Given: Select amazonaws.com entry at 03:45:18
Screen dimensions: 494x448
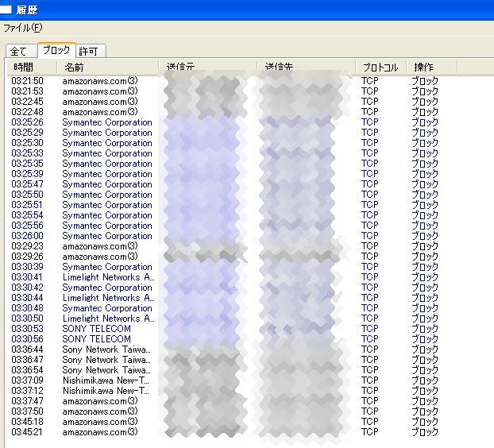Looking at the screenshot, I should 225,422.
